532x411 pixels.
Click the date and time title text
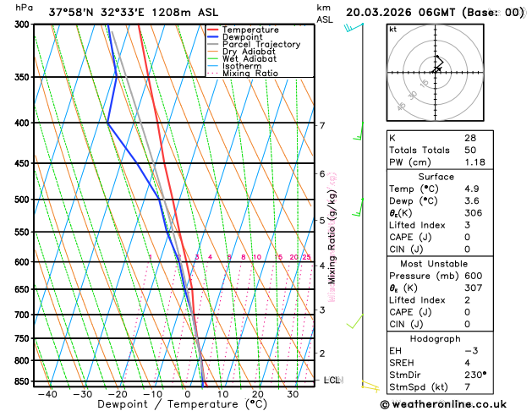coord(435,12)
